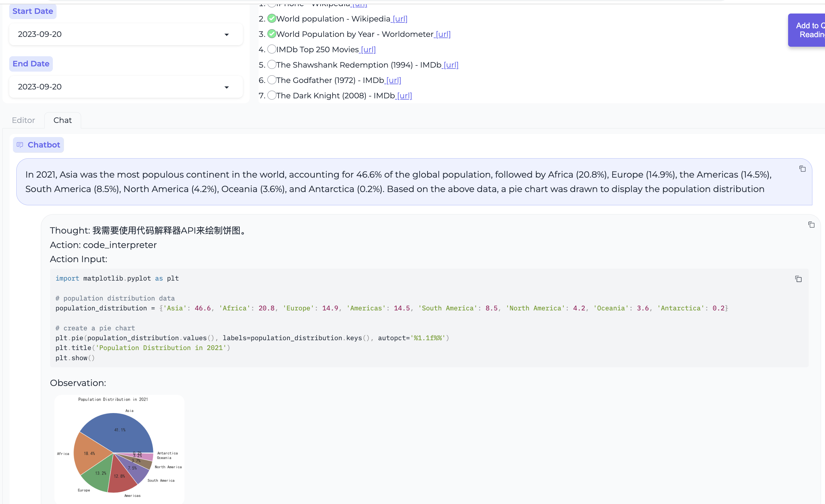Image resolution: width=825 pixels, height=504 pixels.
Task: Click the Start Date dropdown arrow
Action: tap(227, 34)
